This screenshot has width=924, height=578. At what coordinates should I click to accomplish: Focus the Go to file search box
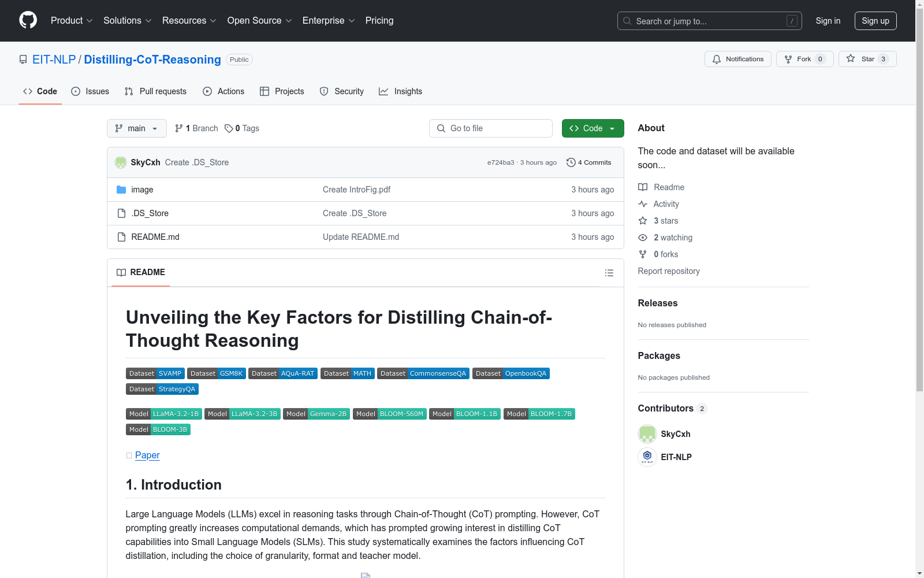coord(491,128)
